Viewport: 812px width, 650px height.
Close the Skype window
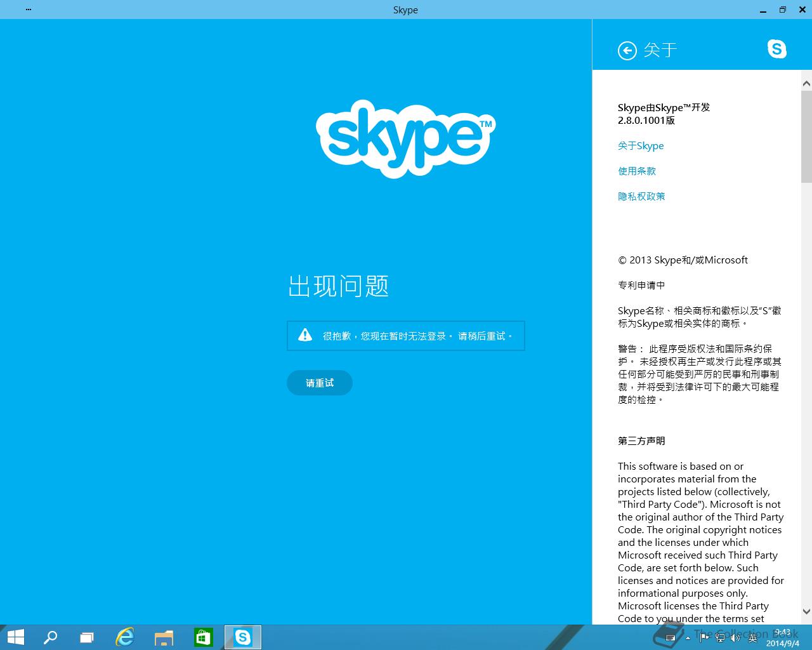(x=802, y=10)
